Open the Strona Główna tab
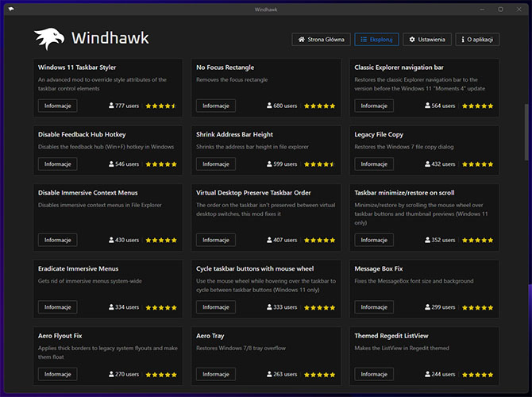Screen dimensions: 532x397 (321, 40)
